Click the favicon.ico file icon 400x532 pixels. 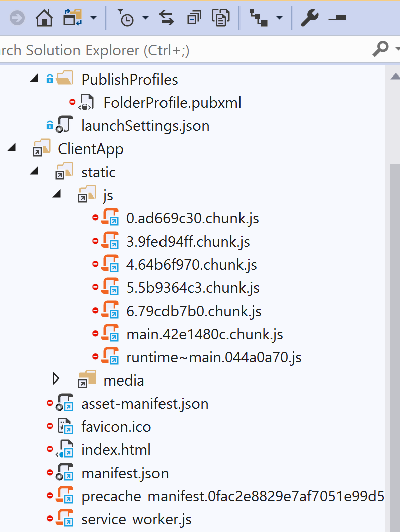click(65, 425)
